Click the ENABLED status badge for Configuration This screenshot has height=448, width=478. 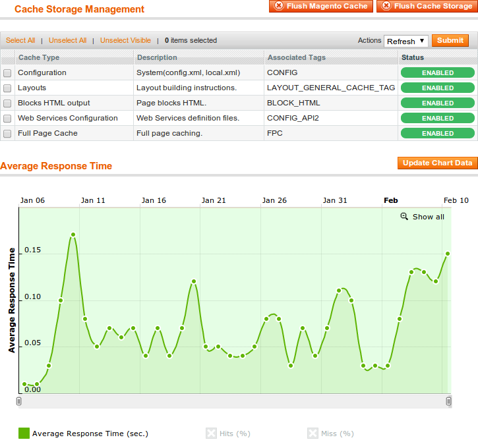tap(438, 72)
